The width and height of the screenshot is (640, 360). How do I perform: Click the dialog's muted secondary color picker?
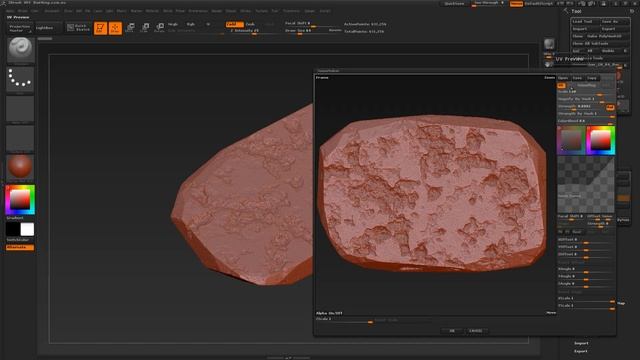(x=571, y=140)
